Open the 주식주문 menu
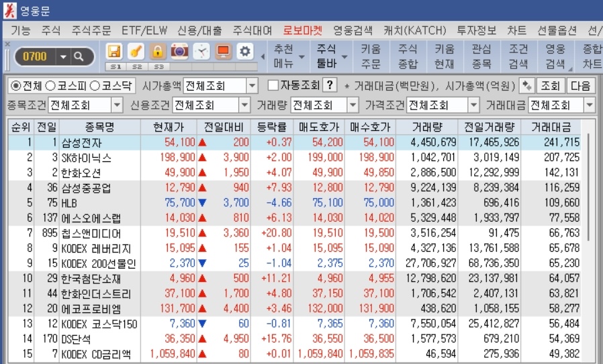 [x=91, y=30]
